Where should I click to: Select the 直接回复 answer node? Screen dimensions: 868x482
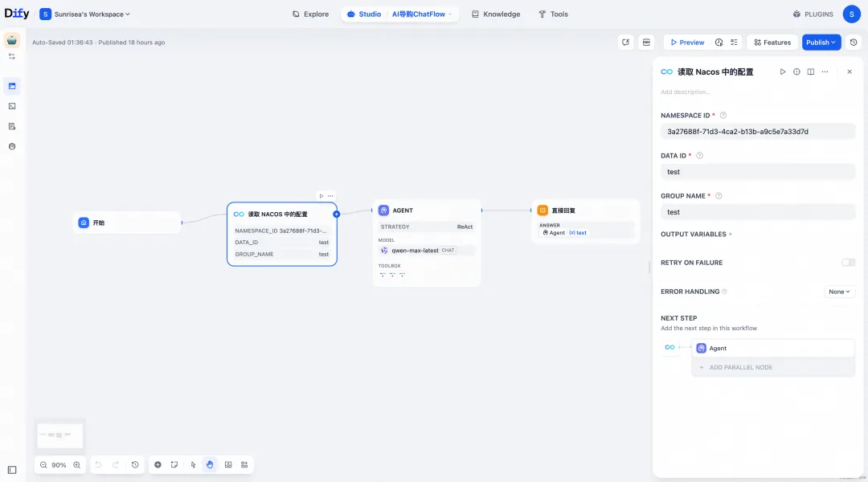click(x=585, y=222)
